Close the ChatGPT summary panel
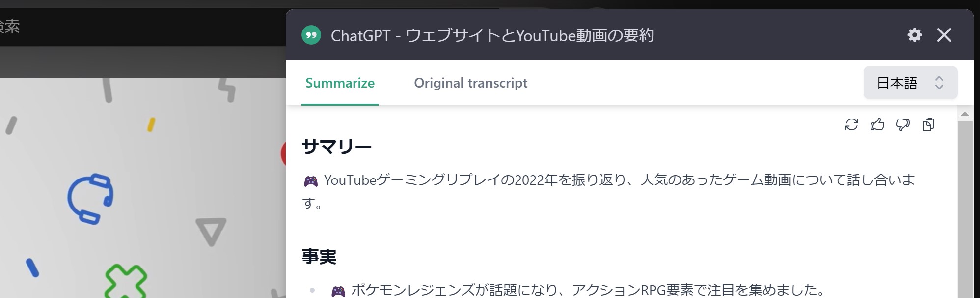 [944, 35]
